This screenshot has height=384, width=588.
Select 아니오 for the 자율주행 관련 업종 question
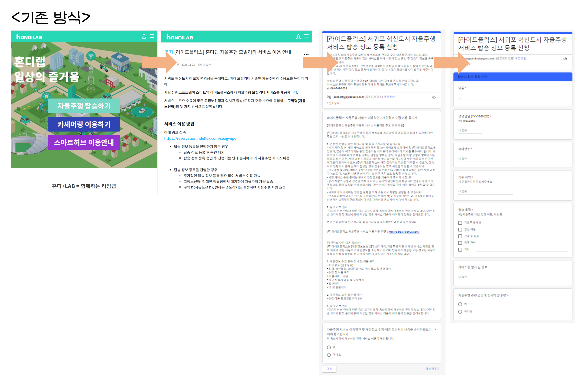coord(460,312)
